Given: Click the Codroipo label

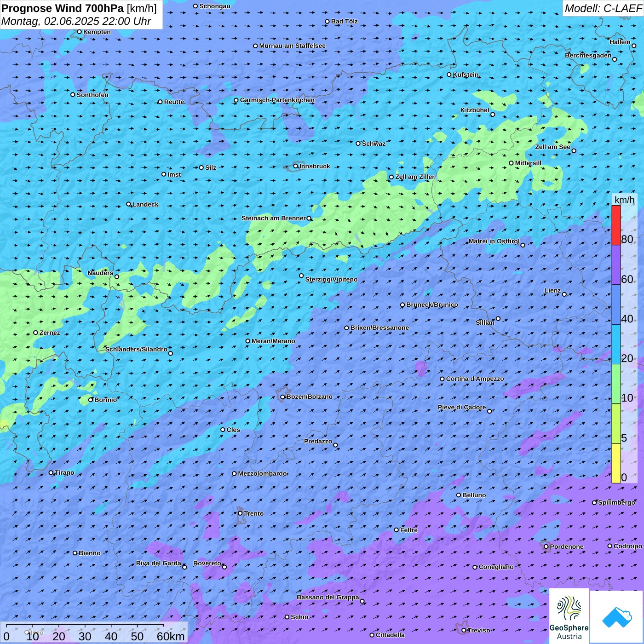Looking at the screenshot, I should pyautogui.click(x=628, y=546).
